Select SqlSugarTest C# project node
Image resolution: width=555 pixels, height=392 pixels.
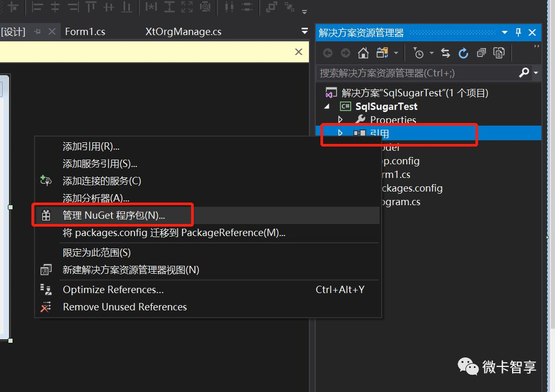coord(386,106)
